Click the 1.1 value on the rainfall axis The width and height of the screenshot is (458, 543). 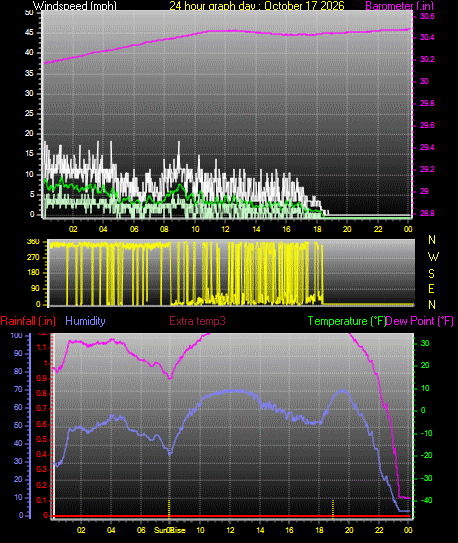(42, 347)
